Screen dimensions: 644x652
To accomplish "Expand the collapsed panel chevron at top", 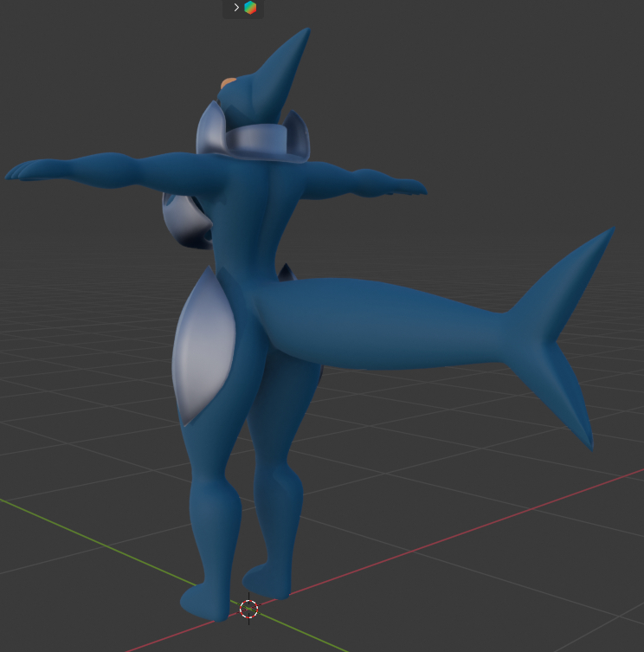I will [235, 8].
